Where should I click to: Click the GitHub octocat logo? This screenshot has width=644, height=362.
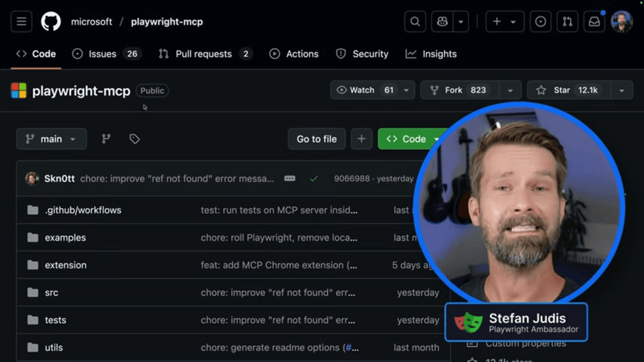pos(50,21)
